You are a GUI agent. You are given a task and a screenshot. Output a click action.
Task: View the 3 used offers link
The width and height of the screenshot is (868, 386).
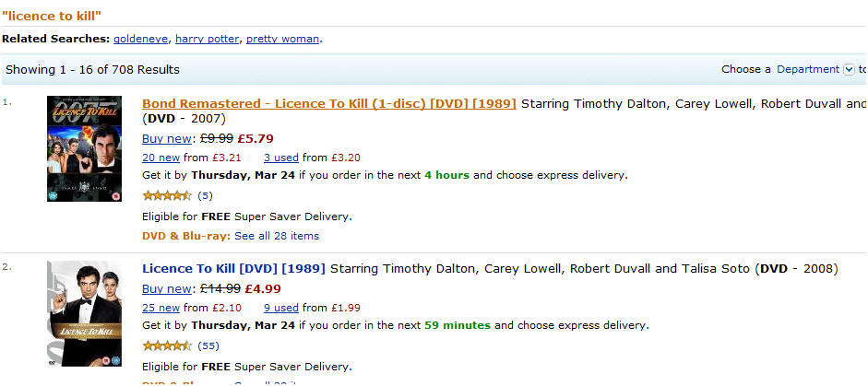tap(281, 158)
